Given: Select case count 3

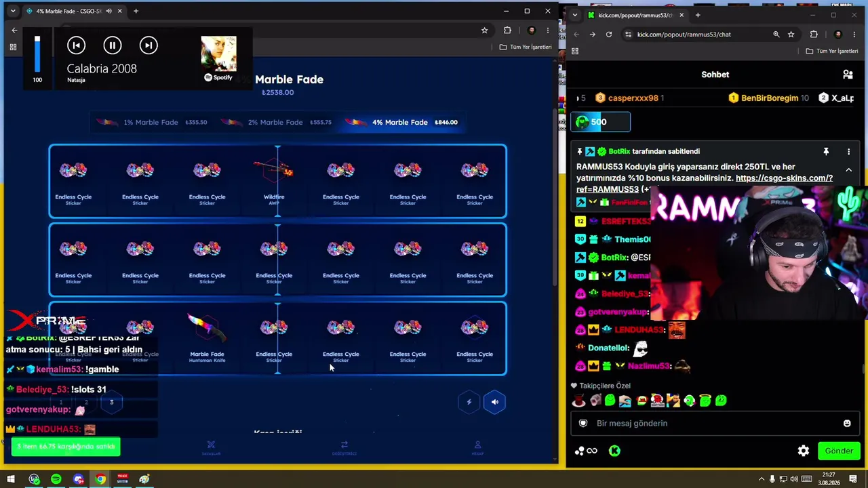Looking at the screenshot, I should click(x=111, y=403).
